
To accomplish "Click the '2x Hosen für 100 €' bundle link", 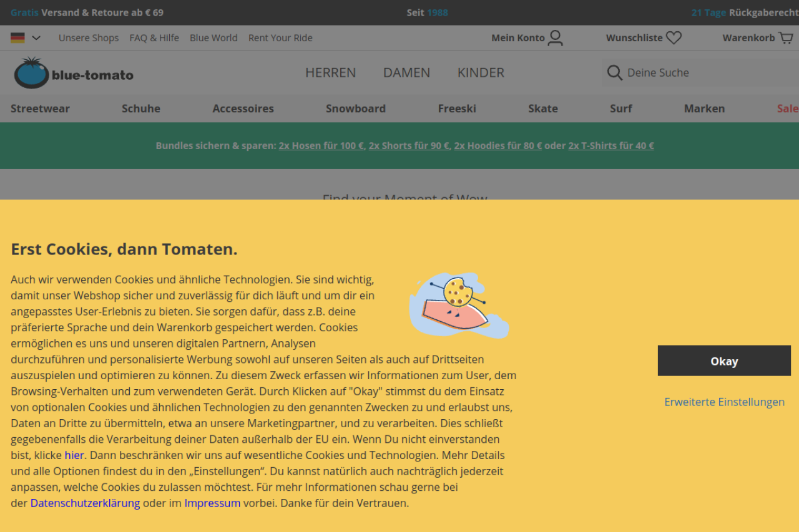I will pyautogui.click(x=321, y=146).
